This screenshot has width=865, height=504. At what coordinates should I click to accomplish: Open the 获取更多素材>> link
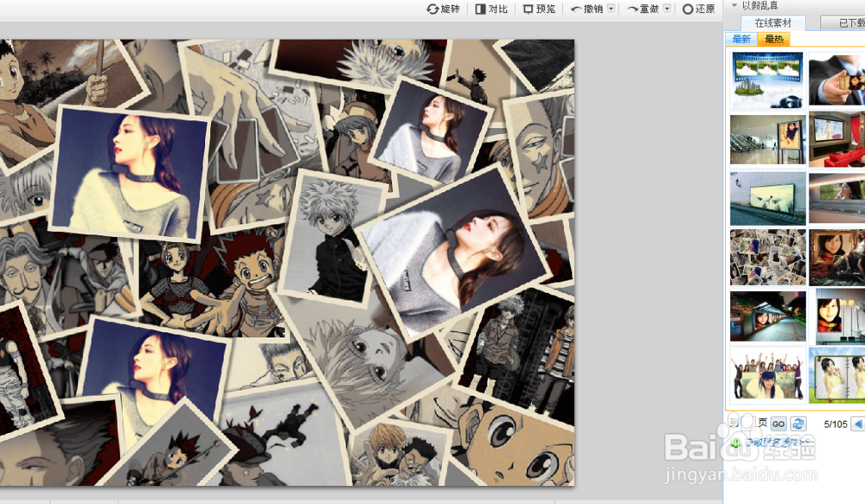778,443
